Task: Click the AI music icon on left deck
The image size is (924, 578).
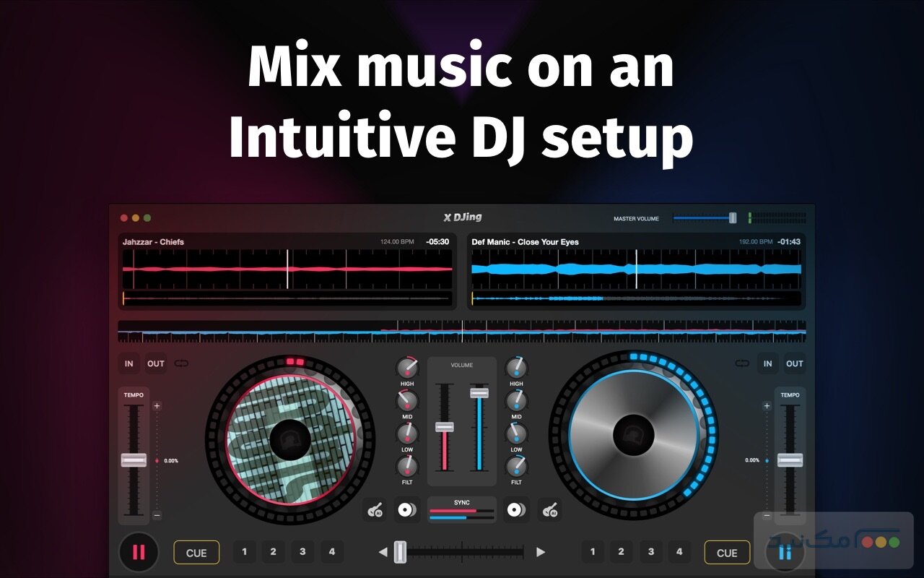Action: click(376, 509)
